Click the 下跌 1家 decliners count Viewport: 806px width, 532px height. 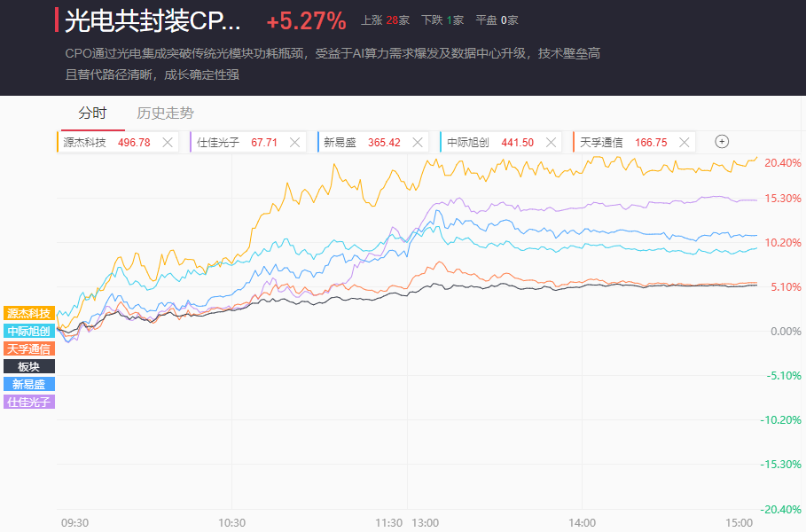pyautogui.click(x=442, y=20)
